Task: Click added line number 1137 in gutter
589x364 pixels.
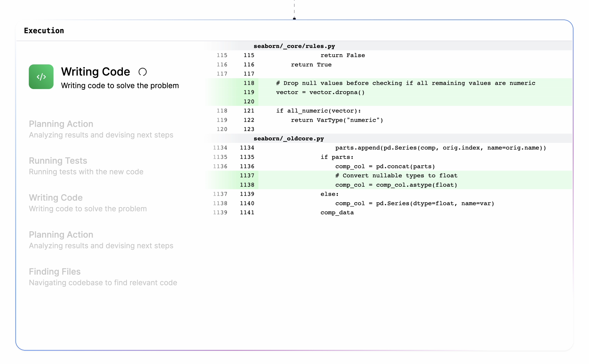Action: click(247, 176)
